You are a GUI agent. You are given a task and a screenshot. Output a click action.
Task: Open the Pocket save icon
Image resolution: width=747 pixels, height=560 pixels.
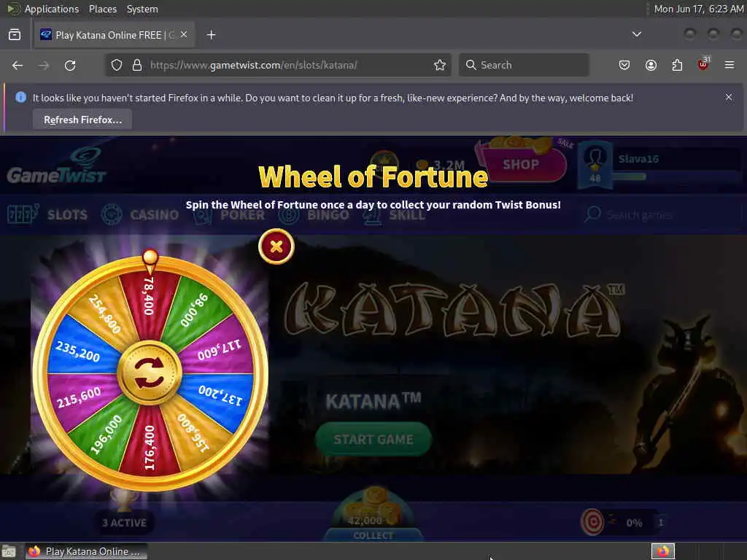tap(624, 65)
